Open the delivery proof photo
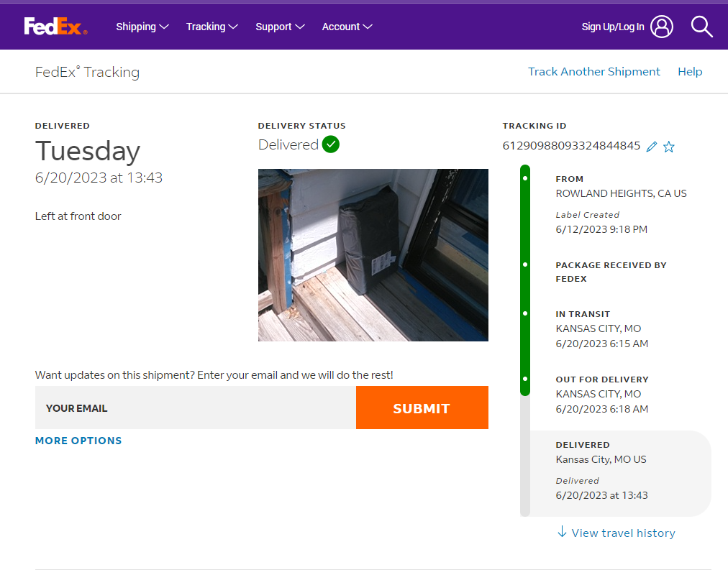This screenshot has height=575, width=728. click(373, 254)
